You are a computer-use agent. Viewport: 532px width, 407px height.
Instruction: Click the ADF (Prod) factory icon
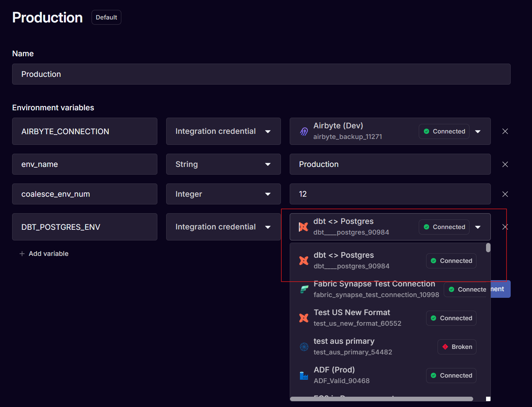tap(304, 375)
